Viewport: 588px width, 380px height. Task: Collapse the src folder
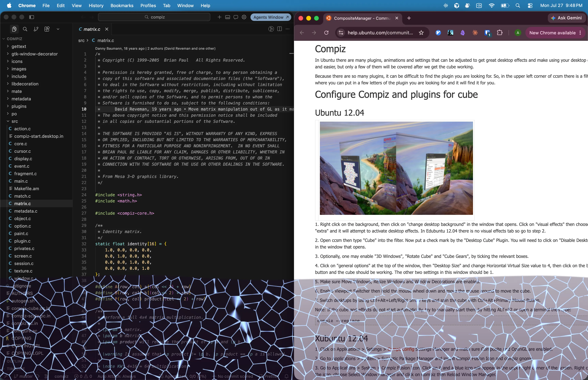pos(37,121)
